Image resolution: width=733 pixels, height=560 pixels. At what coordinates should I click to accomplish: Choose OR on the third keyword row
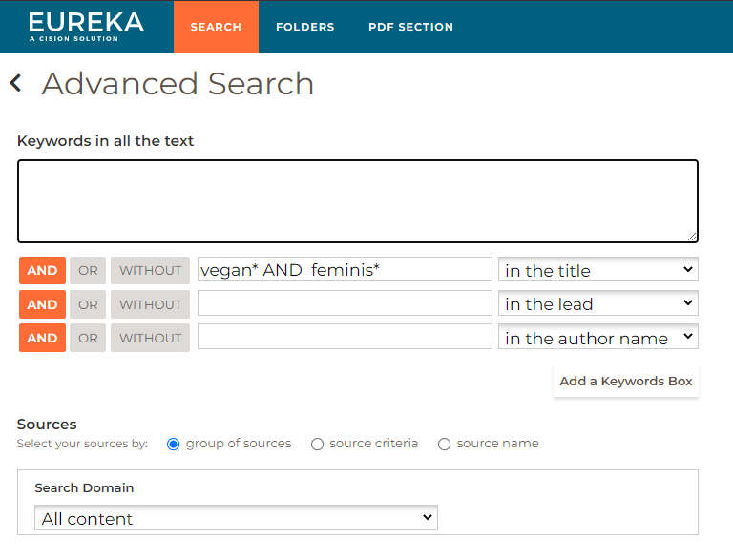88,338
